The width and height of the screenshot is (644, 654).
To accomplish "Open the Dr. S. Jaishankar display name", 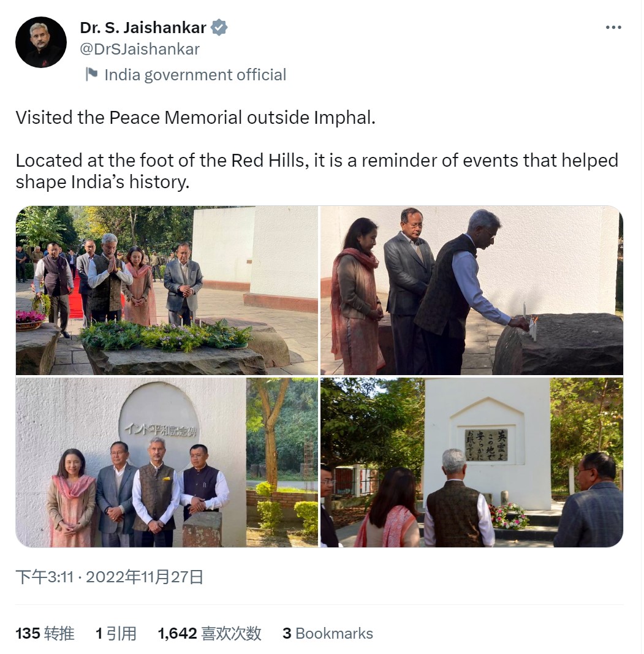I will (x=143, y=28).
